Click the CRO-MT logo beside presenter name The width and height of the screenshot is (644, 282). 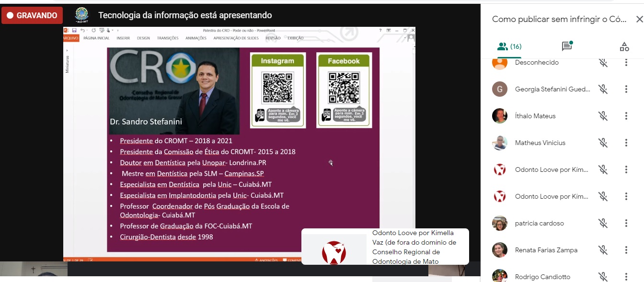82,15
